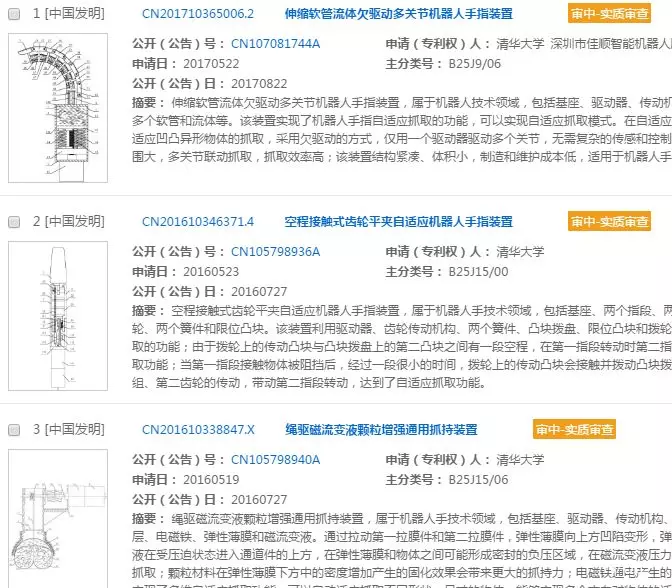Click classification number B25J15/06
Image resolution: width=672 pixels, height=588 pixels.
(x=478, y=480)
